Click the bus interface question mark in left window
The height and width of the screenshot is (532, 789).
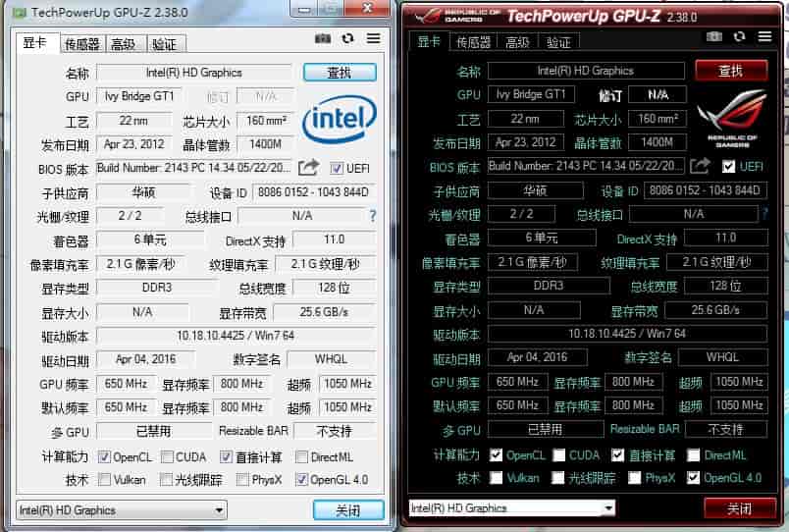click(x=372, y=216)
